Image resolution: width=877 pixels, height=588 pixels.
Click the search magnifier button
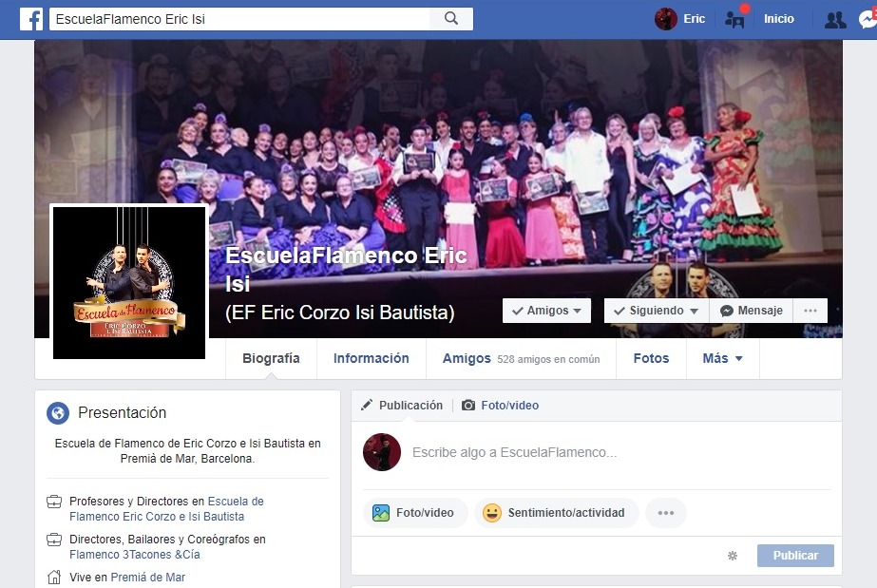coord(451,19)
